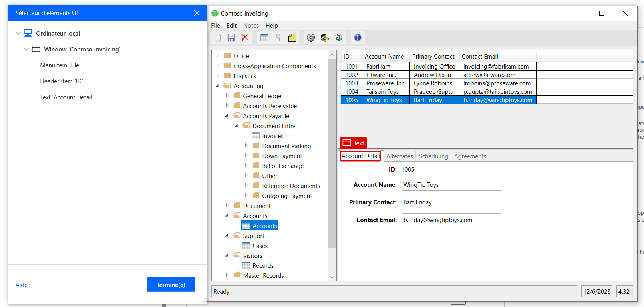Click the ID column header
This screenshot has width=644, height=307.
click(351, 56)
